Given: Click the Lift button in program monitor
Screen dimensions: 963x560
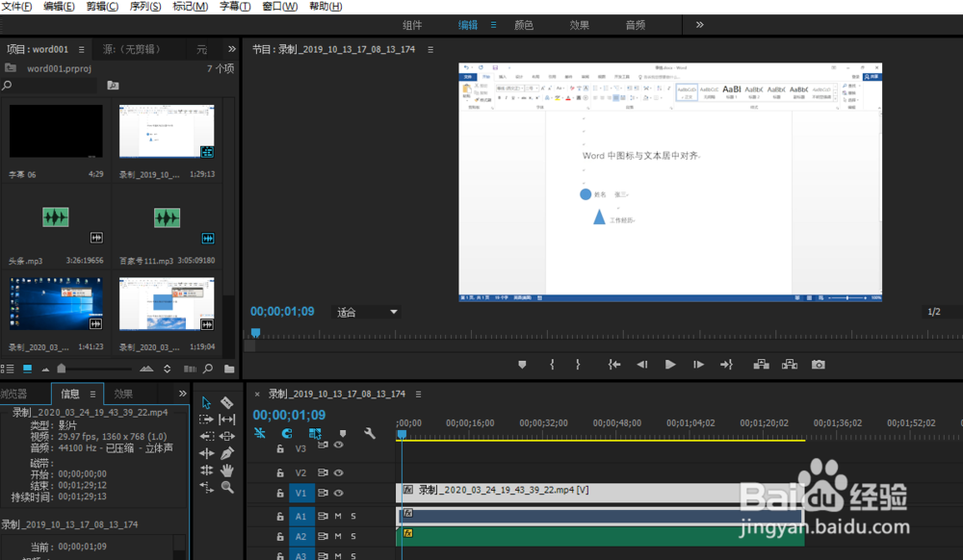Looking at the screenshot, I should coord(761,365).
